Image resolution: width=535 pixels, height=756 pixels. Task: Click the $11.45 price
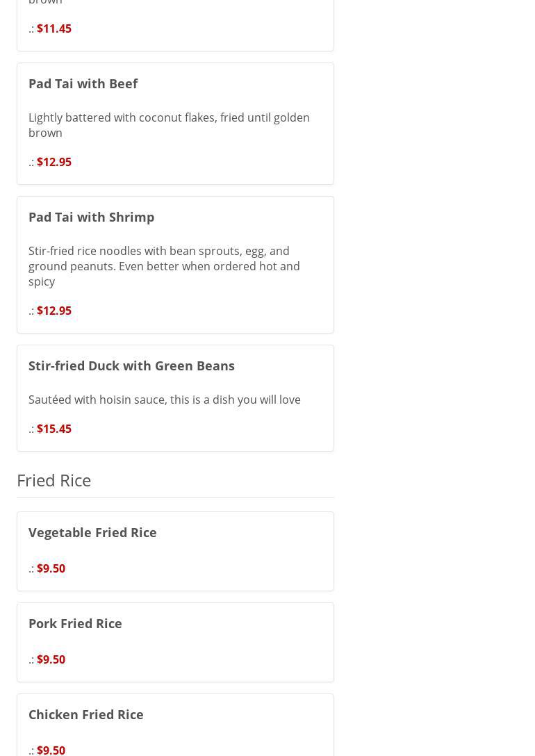tap(53, 28)
